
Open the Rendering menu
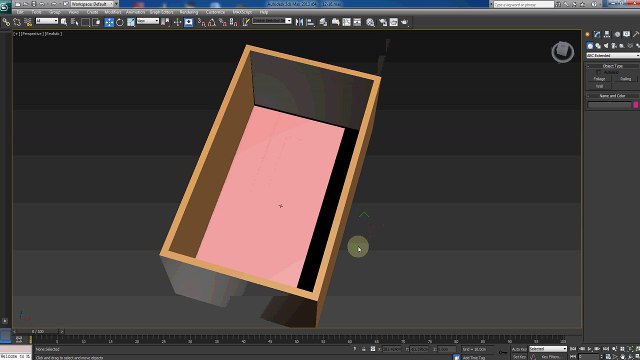point(189,12)
